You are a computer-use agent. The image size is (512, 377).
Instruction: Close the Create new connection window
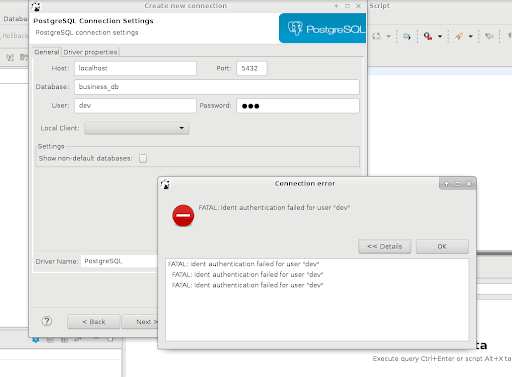pos(358,6)
